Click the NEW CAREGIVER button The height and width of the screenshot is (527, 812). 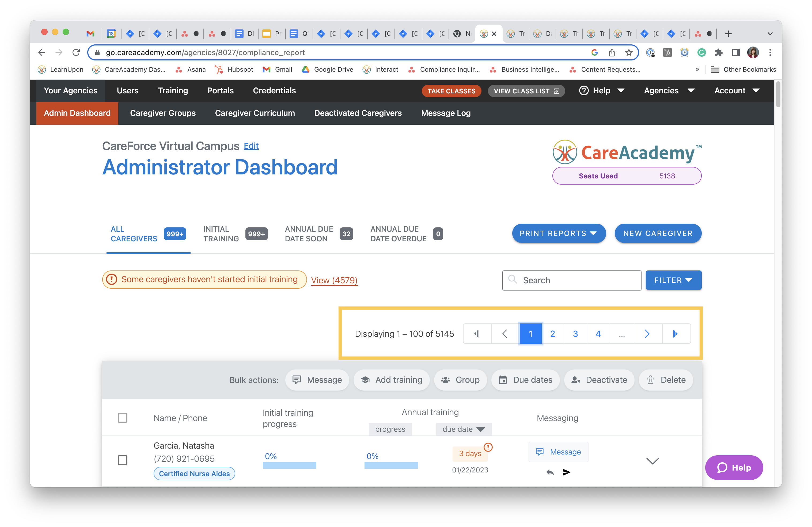click(658, 233)
